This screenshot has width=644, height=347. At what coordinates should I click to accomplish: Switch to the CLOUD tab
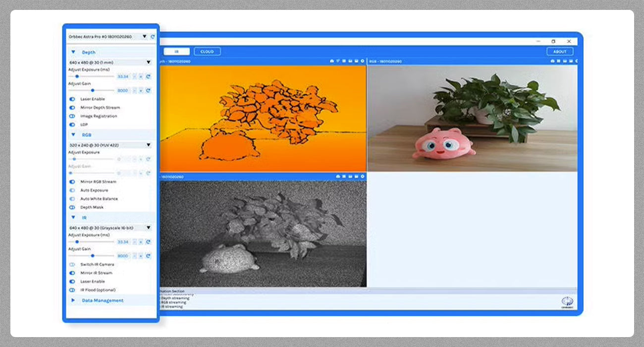coord(207,52)
